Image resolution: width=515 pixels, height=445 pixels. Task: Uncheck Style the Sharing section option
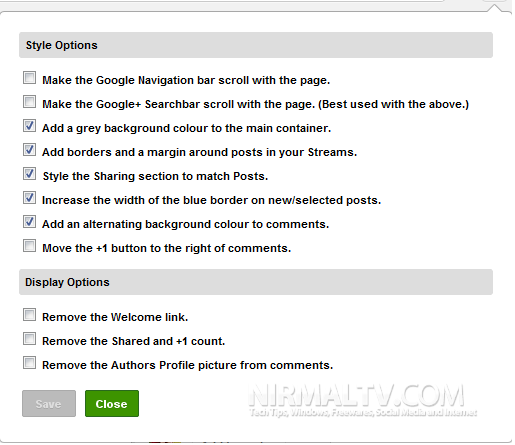[x=29, y=174]
